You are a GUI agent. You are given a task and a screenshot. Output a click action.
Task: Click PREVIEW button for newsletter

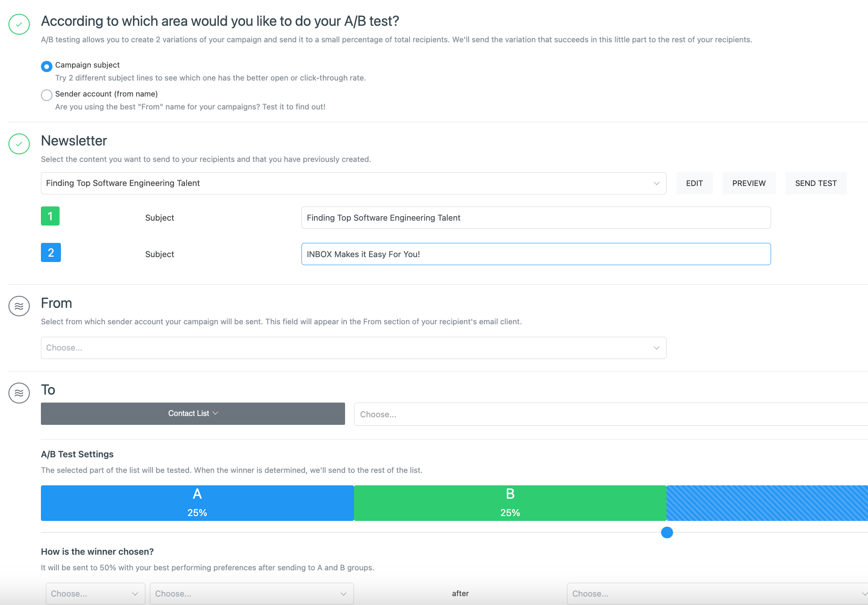pos(749,183)
